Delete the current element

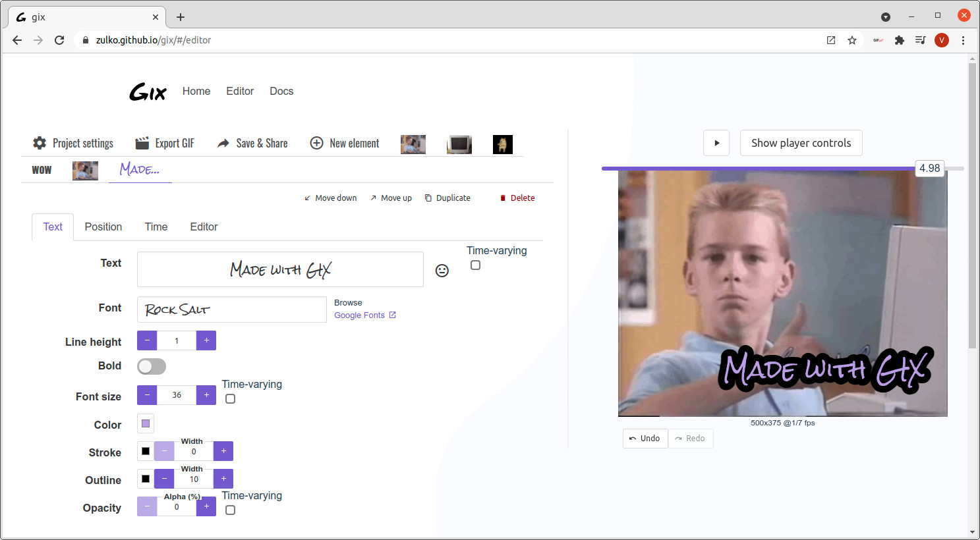(517, 198)
